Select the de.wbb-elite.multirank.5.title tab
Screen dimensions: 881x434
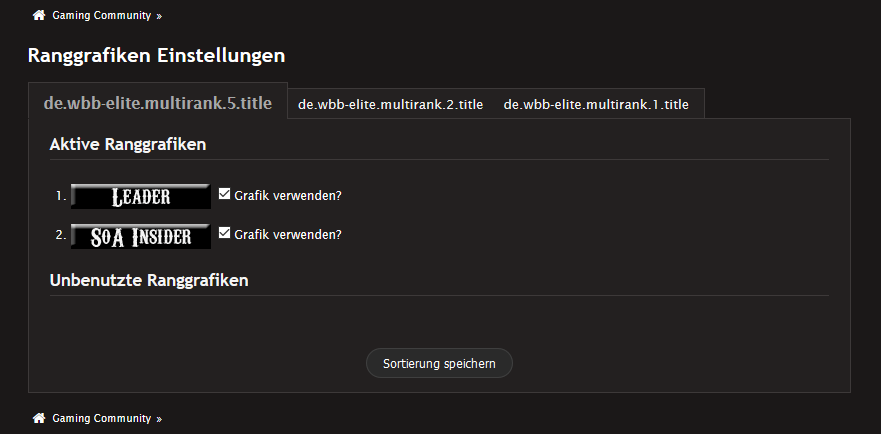coord(158,103)
